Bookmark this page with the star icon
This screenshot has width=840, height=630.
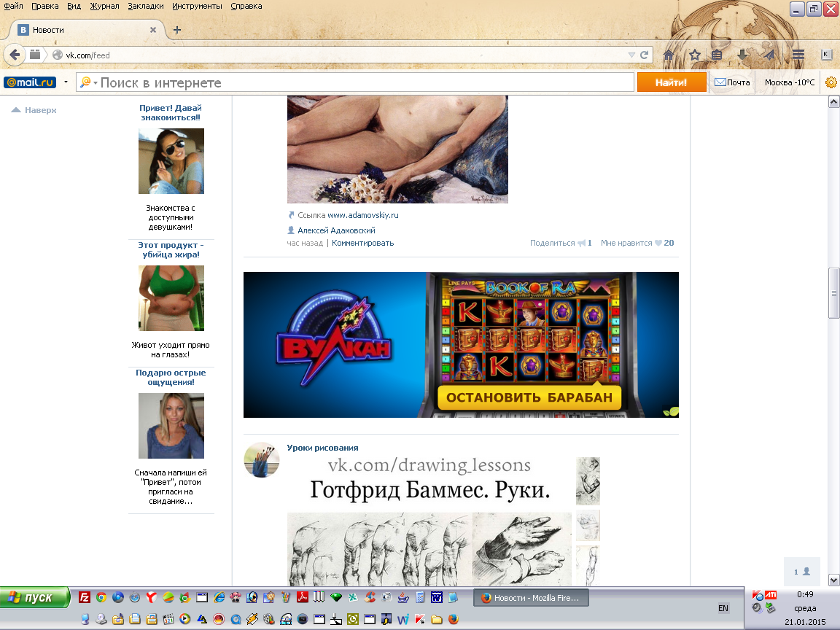695,55
